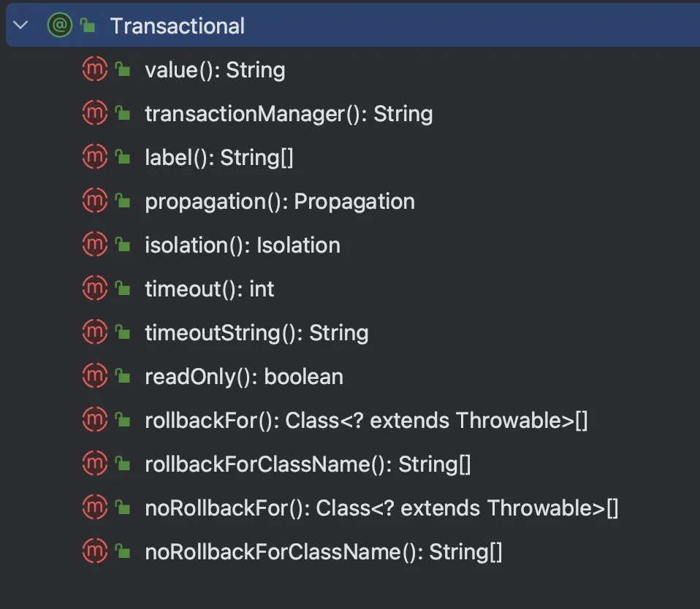Select the isolation(): Isolation member

tap(243, 245)
